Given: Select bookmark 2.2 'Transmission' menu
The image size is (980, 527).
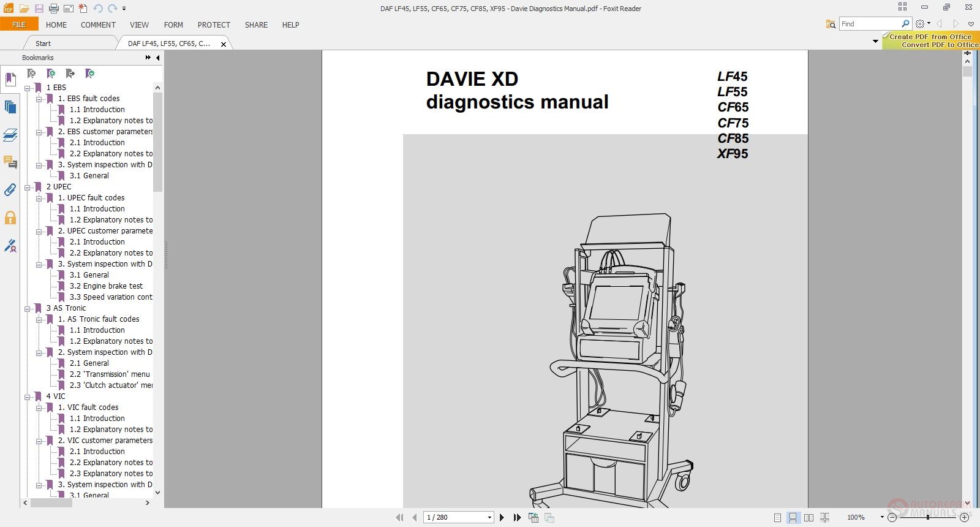Looking at the screenshot, I should pos(110,374).
